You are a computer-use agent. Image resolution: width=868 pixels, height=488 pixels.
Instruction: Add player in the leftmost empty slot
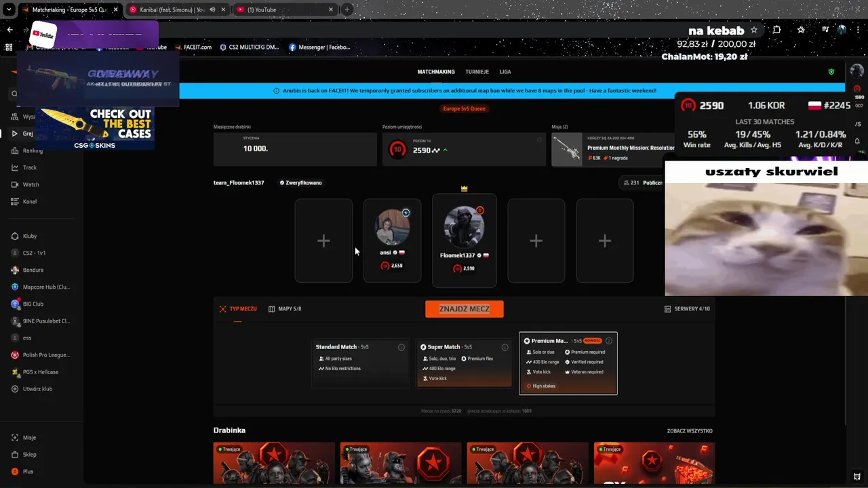click(323, 241)
